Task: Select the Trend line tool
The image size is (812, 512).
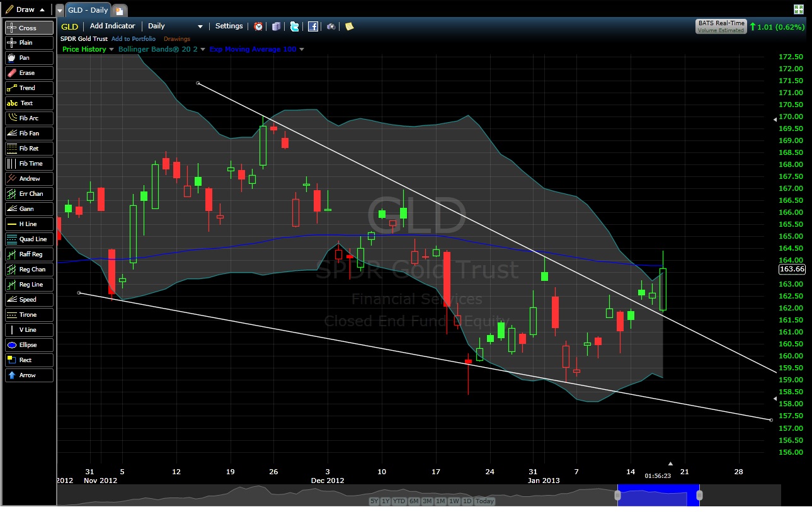Action: 29,88
